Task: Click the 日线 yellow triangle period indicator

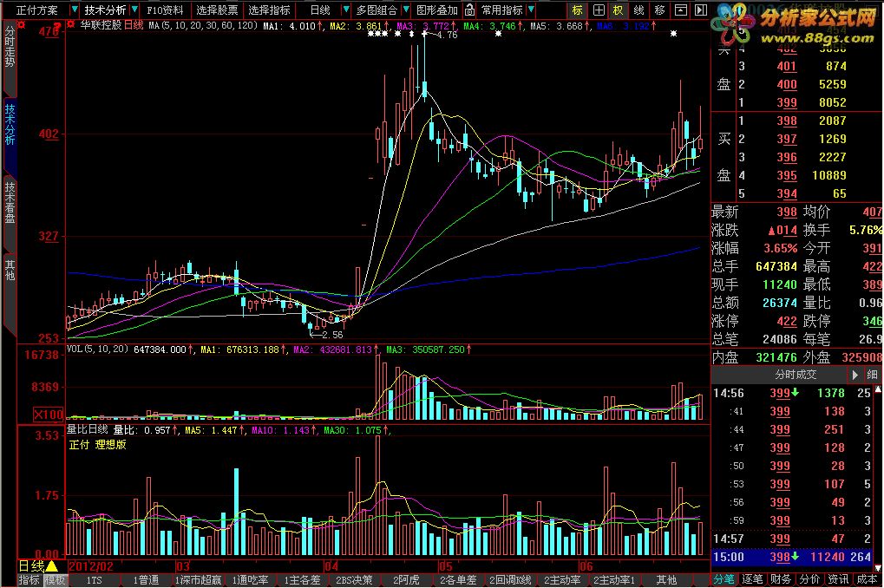Action: coord(37,566)
